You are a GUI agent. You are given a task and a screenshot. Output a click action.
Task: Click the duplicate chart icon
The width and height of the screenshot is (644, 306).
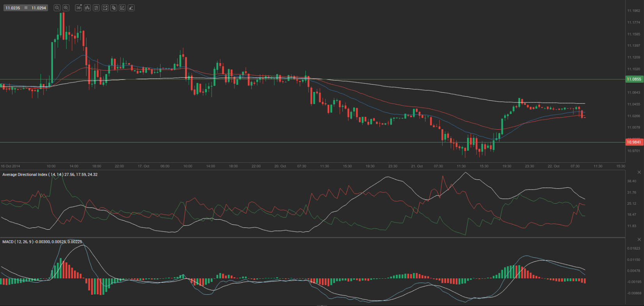tap(114, 8)
